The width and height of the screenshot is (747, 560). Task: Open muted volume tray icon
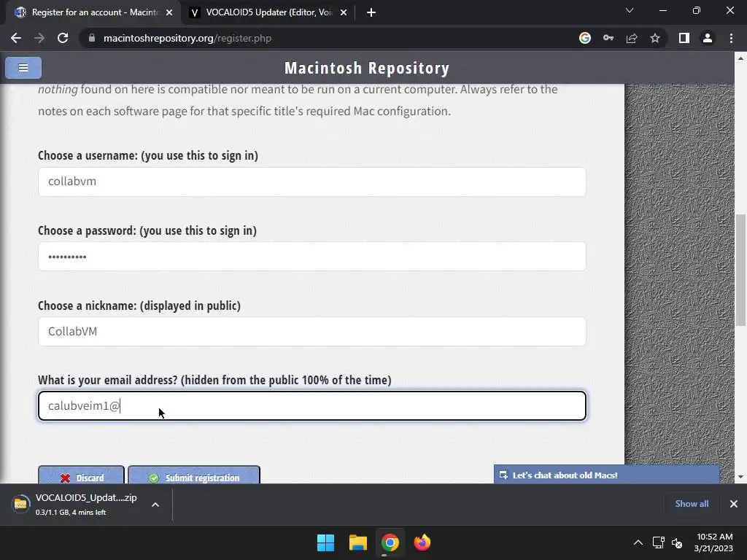tap(677, 542)
